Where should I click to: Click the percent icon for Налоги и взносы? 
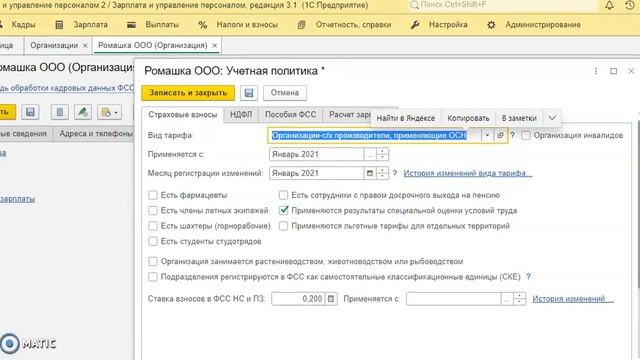point(202,25)
